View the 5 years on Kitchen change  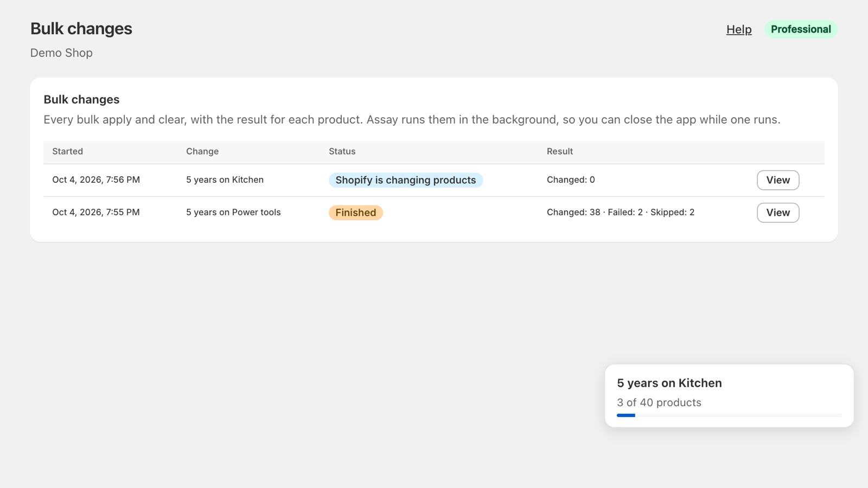778,180
